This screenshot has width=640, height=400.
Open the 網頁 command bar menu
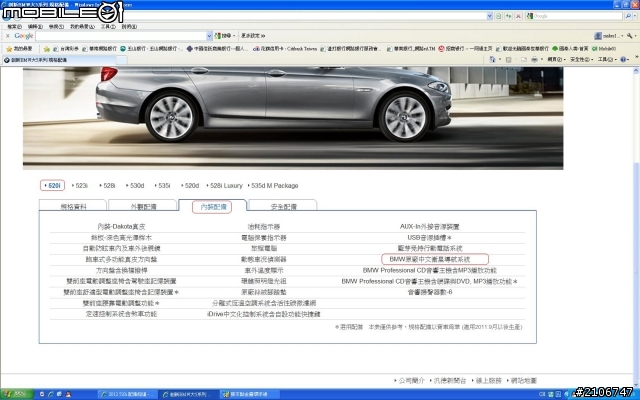tap(556, 60)
